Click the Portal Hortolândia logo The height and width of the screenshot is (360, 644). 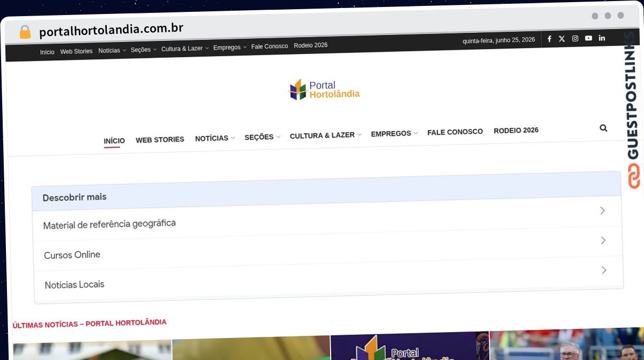[x=324, y=90]
